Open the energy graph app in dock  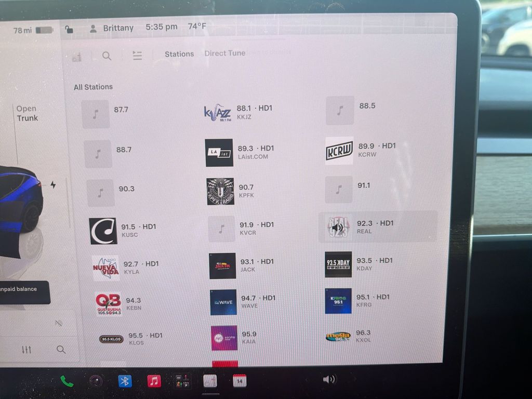click(x=210, y=381)
